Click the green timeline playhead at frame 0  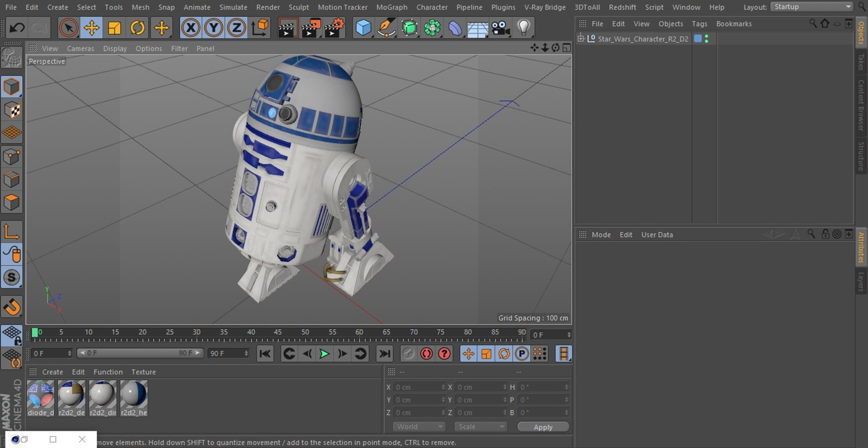pos(35,333)
